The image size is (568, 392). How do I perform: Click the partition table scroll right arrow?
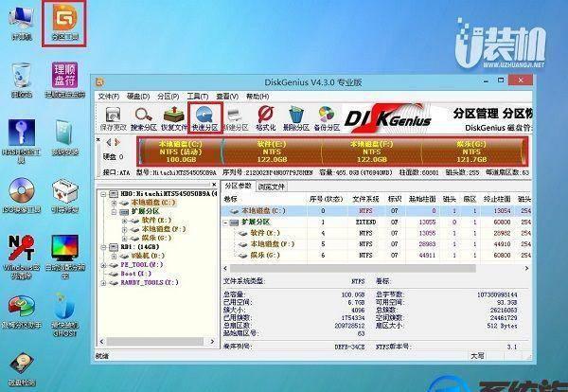click(x=526, y=269)
